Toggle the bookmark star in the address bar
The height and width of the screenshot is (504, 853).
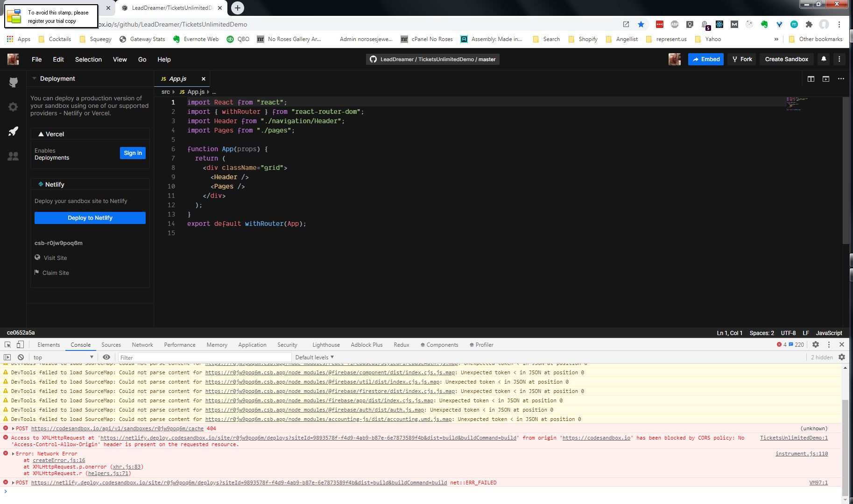click(641, 24)
